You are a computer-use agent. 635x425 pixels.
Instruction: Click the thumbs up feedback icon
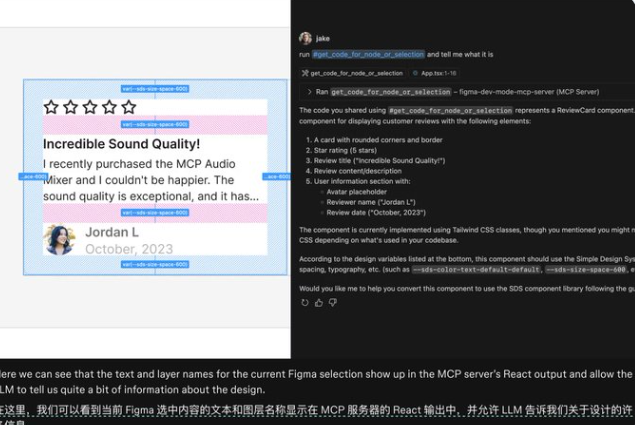point(319,302)
